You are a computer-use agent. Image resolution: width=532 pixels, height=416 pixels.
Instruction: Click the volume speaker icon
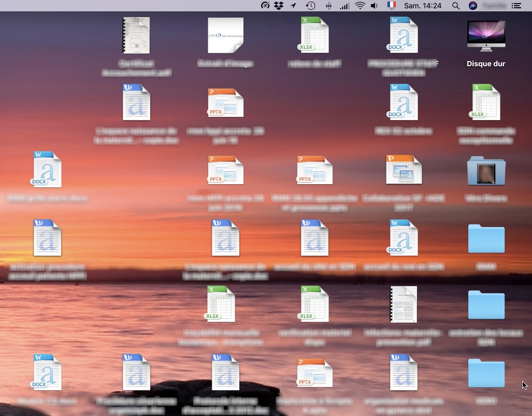tap(375, 6)
